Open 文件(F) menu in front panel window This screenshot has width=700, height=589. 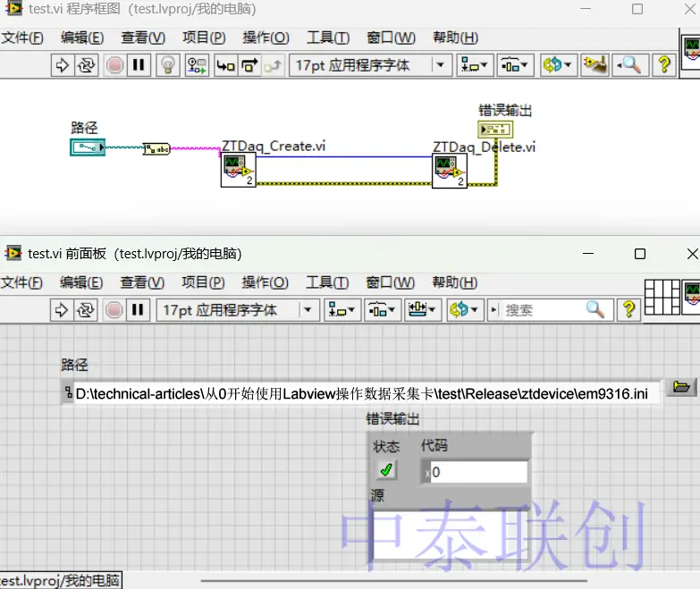(21, 282)
